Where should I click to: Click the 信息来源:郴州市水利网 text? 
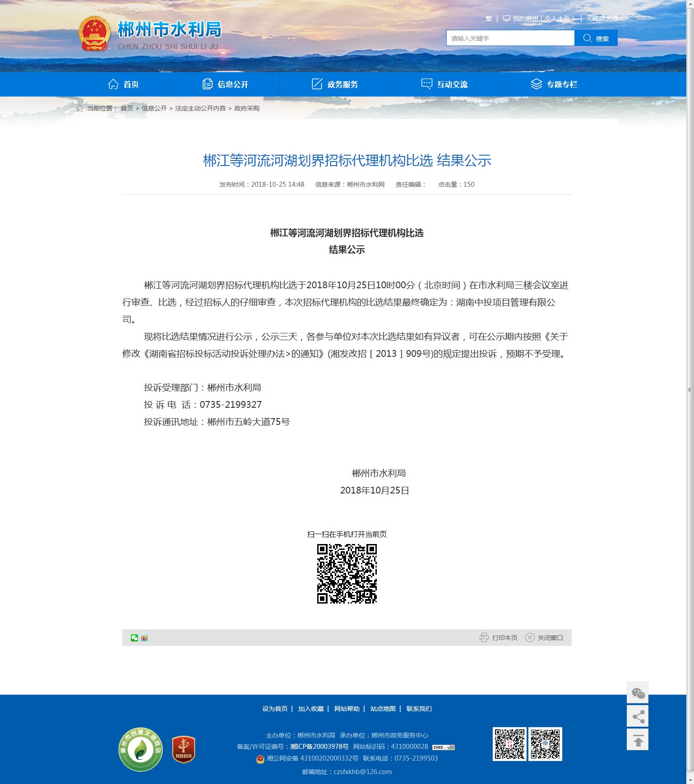click(x=350, y=184)
